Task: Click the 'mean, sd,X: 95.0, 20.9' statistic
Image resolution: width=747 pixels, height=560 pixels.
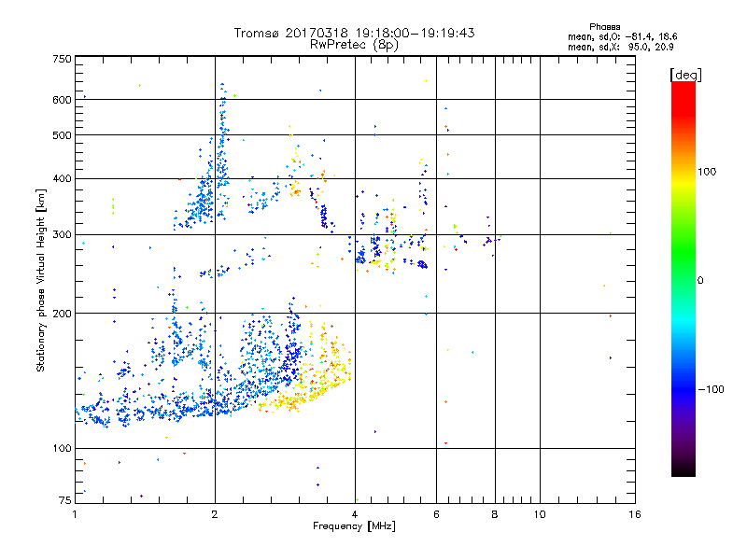Action: (x=621, y=47)
